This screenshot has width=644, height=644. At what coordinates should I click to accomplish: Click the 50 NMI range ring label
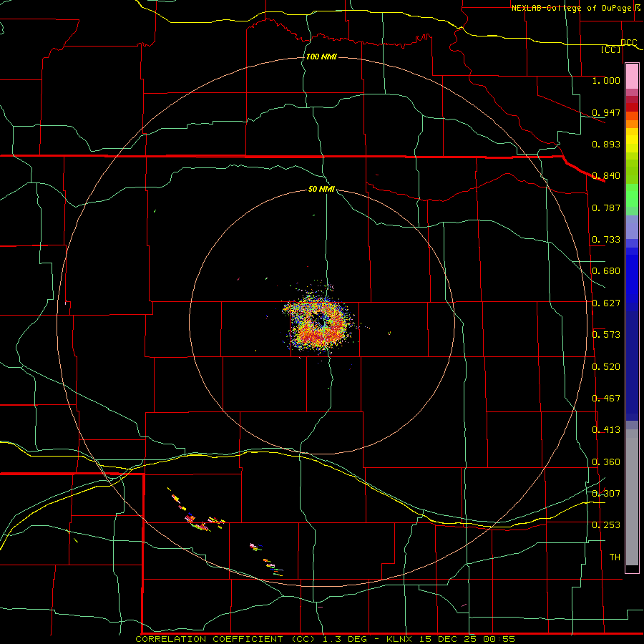321,190
